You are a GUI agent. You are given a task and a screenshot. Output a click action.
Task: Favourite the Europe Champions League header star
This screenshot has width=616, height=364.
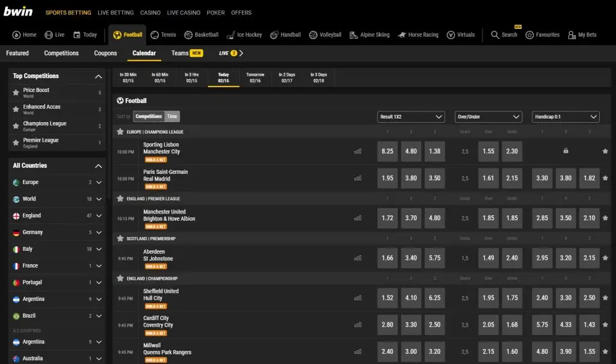coord(120,132)
